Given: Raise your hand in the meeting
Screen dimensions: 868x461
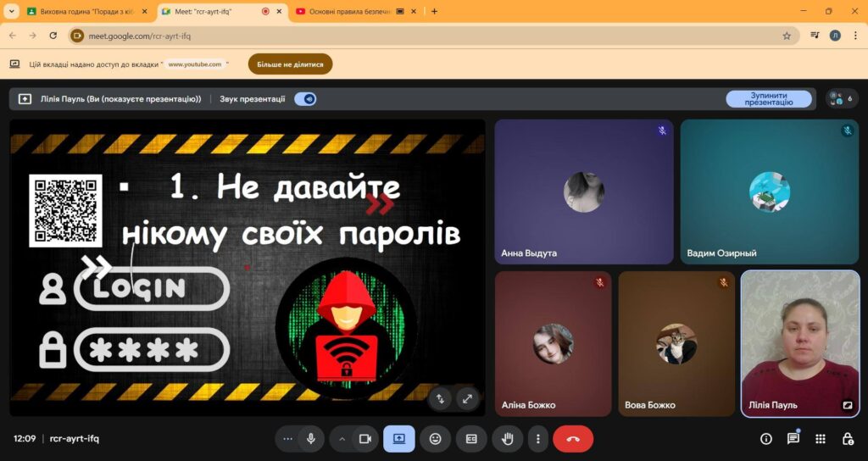Looking at the screenshot, I should coord(508,439).
